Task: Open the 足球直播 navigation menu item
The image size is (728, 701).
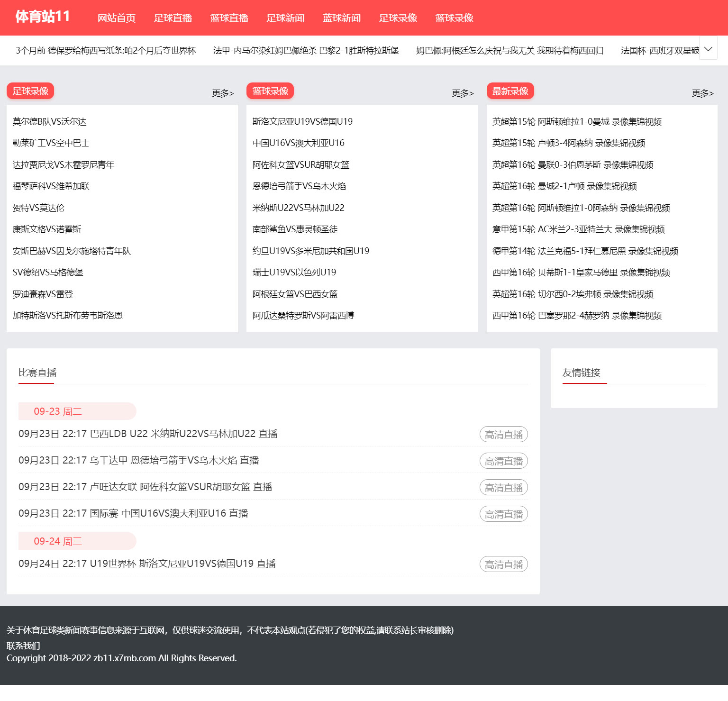Action: tap(173, 18)
